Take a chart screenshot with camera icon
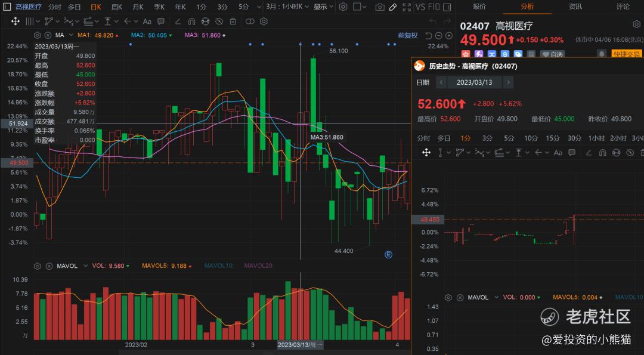644x355 pixels. click(380, 7)
